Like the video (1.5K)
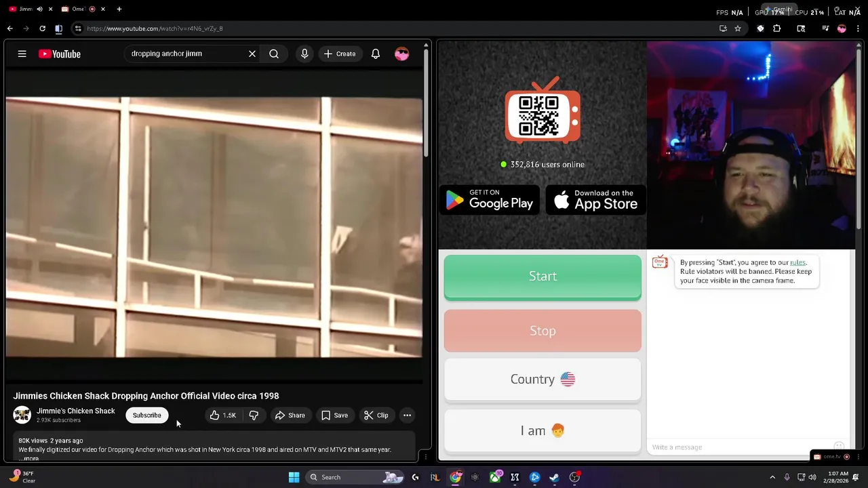868x488 pixels. coord(224,415)
